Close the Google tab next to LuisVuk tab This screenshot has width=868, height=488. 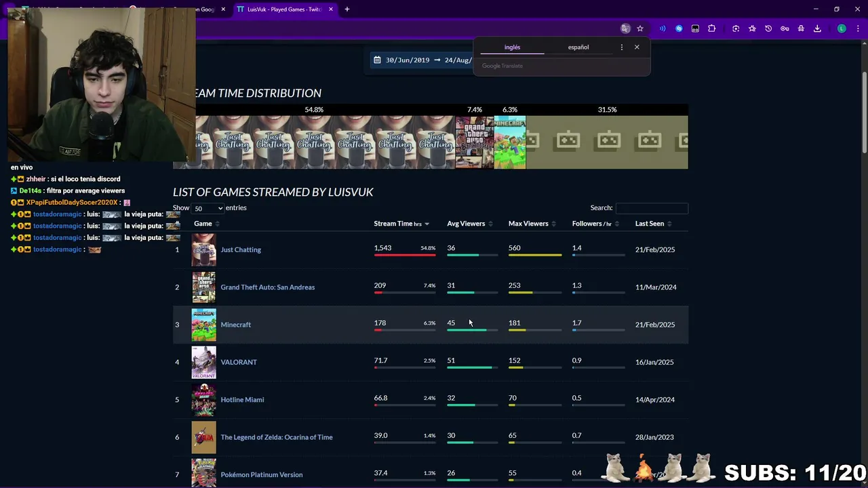pyautogui.click(x=223, y=9)
